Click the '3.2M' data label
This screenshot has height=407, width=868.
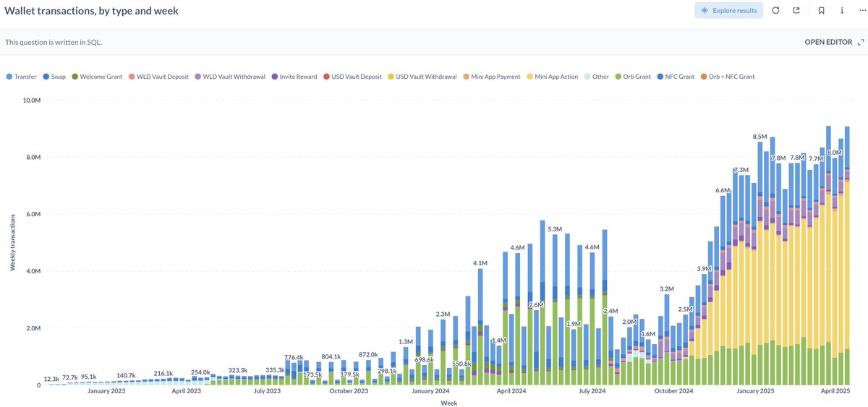pyautogui.click(x=667, y=288)
